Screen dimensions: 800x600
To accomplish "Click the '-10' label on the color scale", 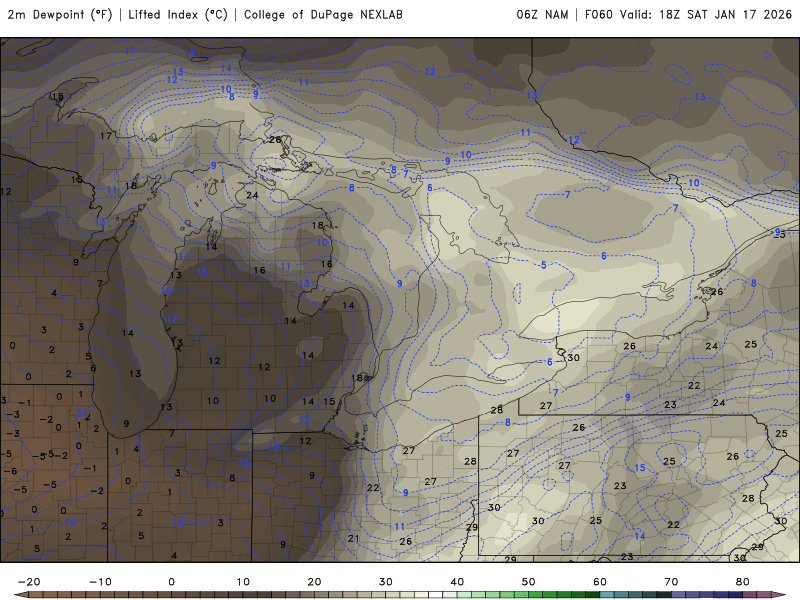I will point(100,582).
